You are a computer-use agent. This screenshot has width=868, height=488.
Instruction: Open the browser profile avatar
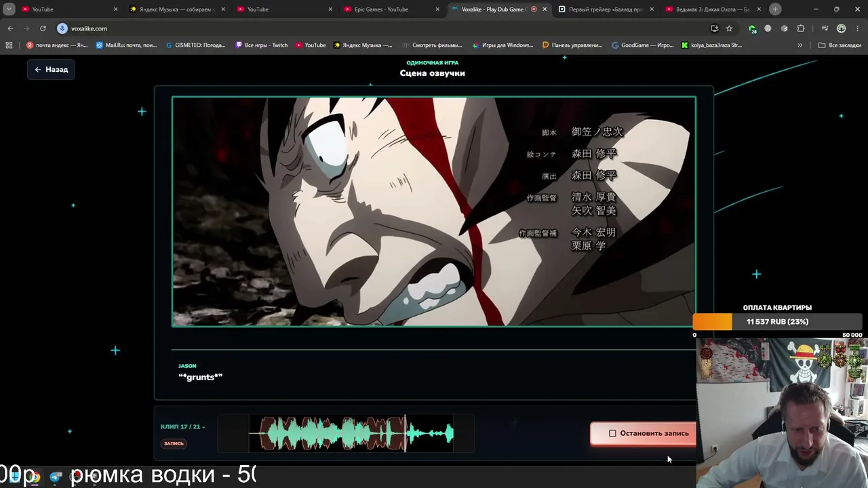[841, 28]
